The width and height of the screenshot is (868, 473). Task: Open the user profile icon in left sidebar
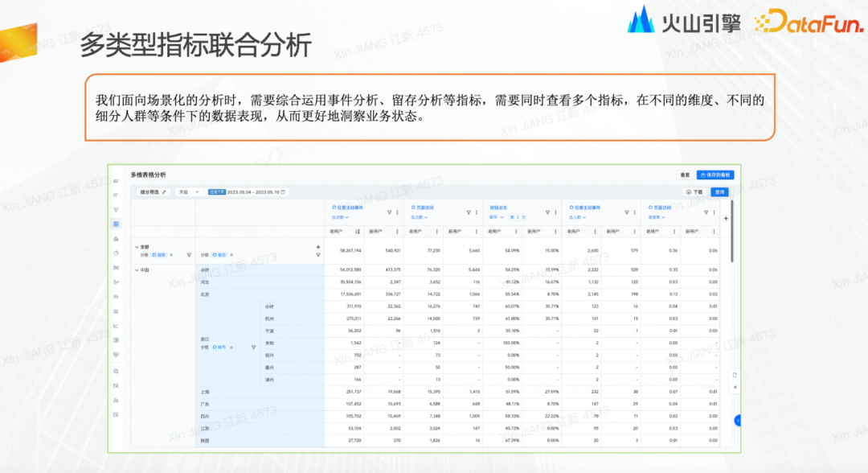click(x=116, y=400)
